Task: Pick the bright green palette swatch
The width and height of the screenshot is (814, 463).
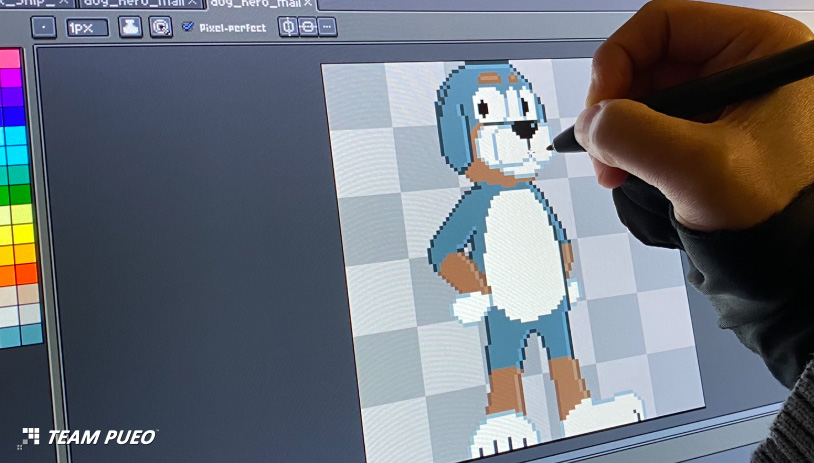Action: (x=20, y=195)
